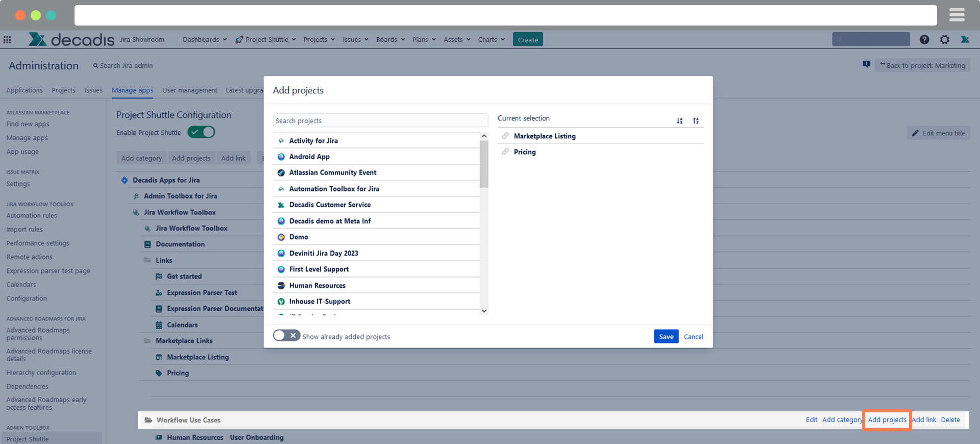Expand the Boards dropdown menu
The image size is (980, 444).
(390, 39)
